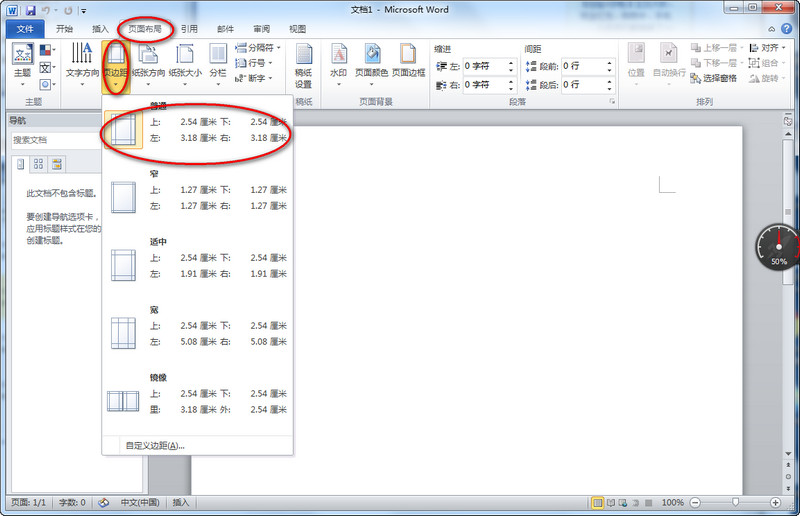The height and width of the screenshot is (516, 800).
Task: Click the Undo icon in quick access toolbar
Action: point(46,10)
